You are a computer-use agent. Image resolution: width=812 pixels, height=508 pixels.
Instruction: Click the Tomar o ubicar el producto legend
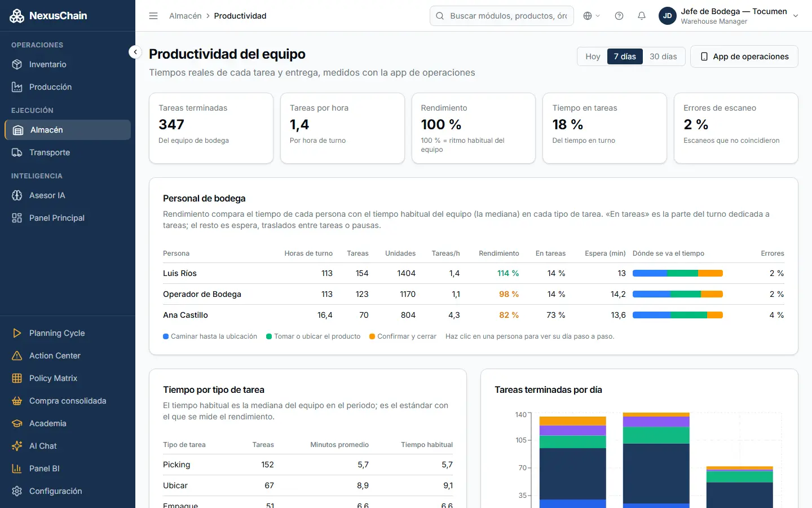click(313, 336)
